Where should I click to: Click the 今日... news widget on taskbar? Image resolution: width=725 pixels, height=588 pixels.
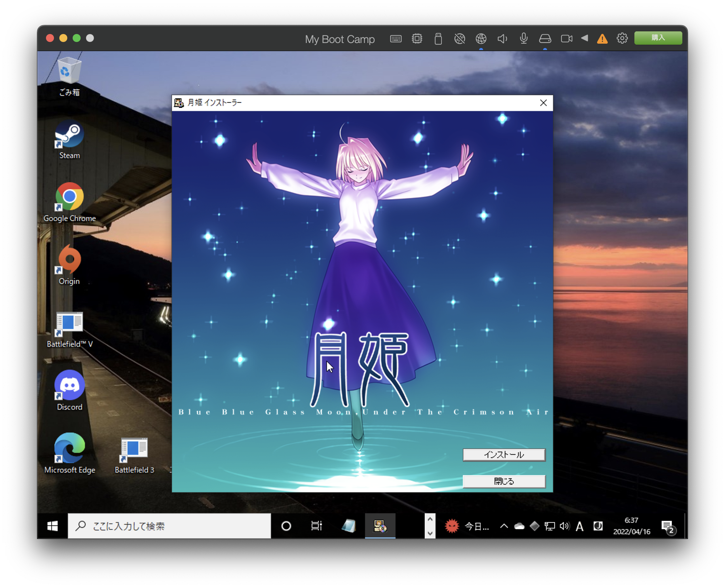(467, 526)
